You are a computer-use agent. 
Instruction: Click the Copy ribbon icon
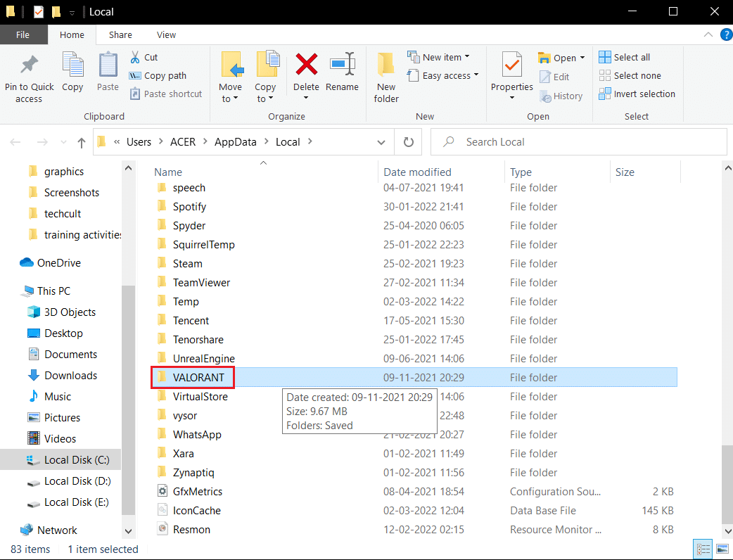pos(72,65)
